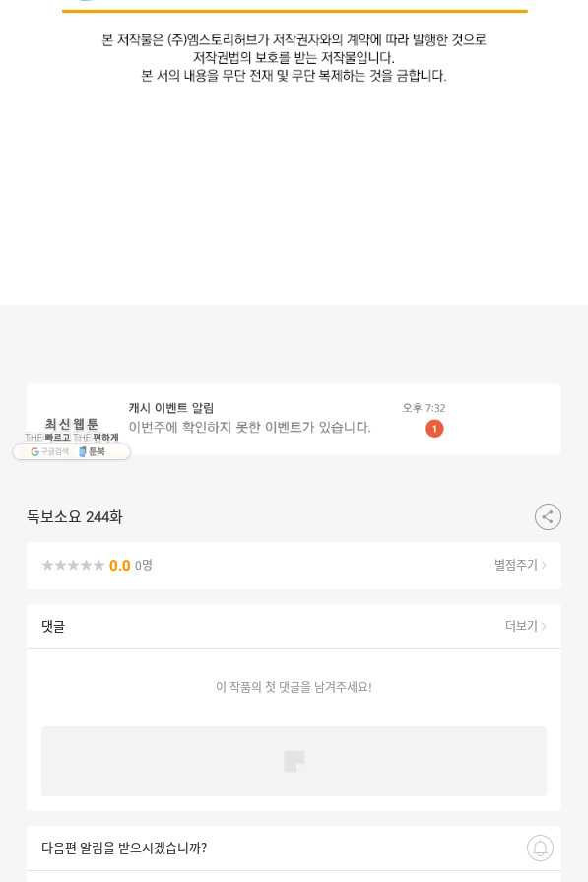Click the 이 작품의 첫 댓글을 남겨주세요 prompt

tap(294, 686)
